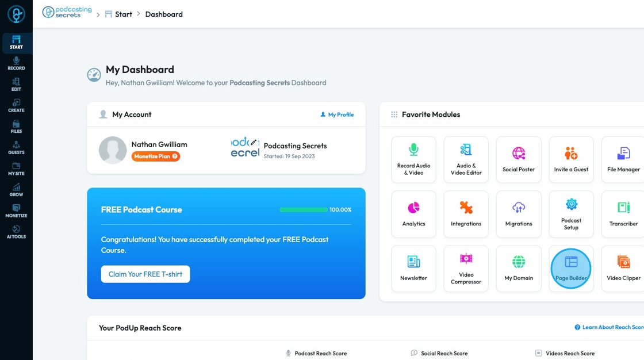This screenshot has width=644, height=360.
Task: Open the Integrations module
Action: click(x=466, y=214)
